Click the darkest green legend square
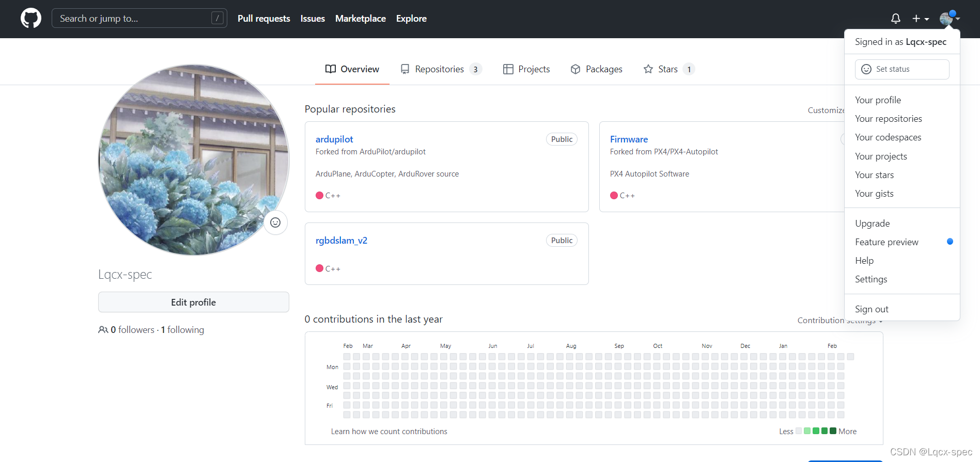Image resolution: width=980 pixels, height=462 pixels. click(x=833, y=431)
